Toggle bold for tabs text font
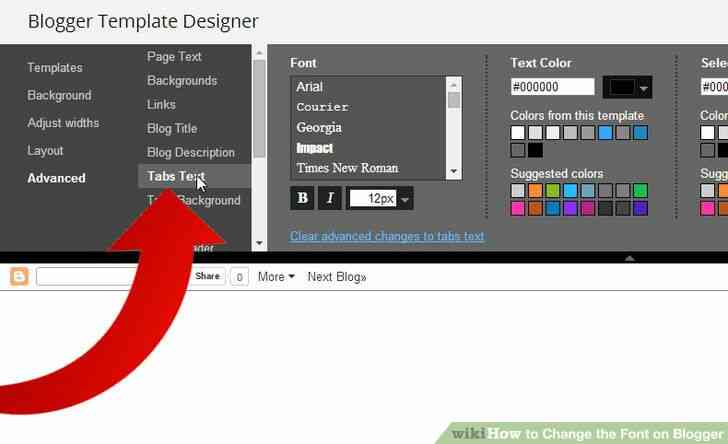 (302, 198)
